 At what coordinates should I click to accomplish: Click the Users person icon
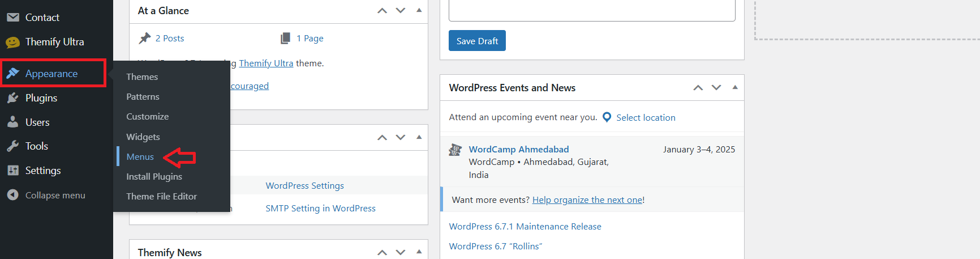pos(12,122)
